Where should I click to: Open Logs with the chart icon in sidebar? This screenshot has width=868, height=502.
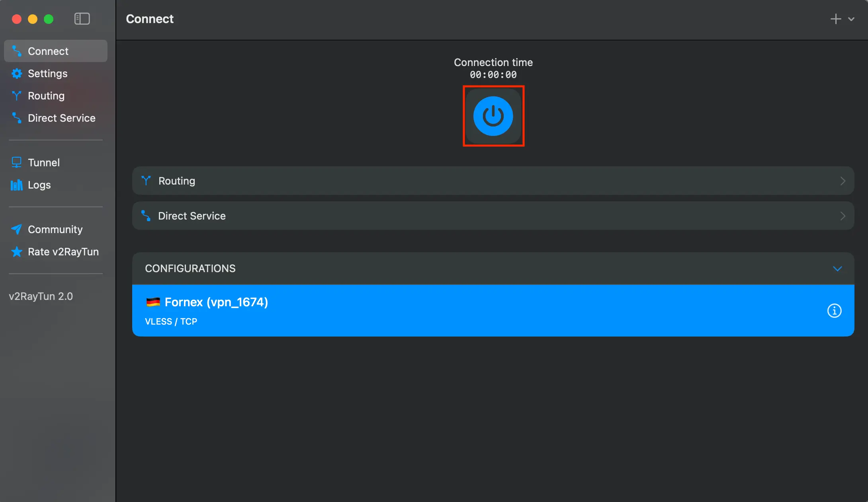tap(17, 185)
